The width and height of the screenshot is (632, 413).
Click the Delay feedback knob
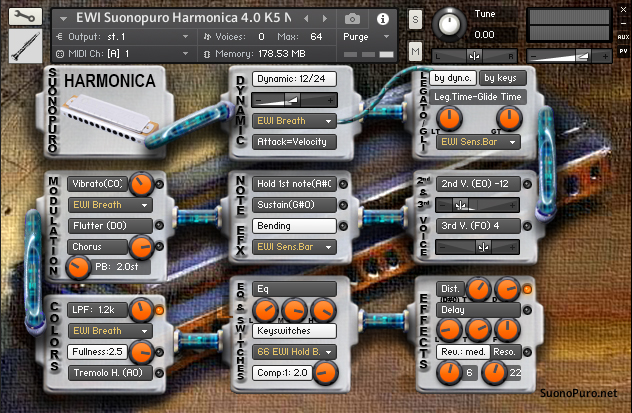507,329
